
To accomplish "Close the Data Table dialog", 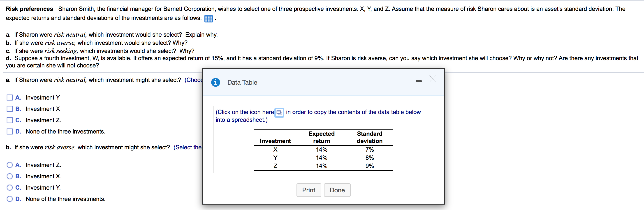I will click(433, 79).
